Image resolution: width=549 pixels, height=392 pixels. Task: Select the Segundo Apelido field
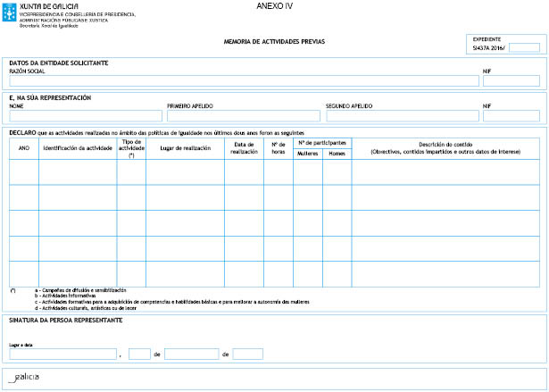click(x=397, y=116)
